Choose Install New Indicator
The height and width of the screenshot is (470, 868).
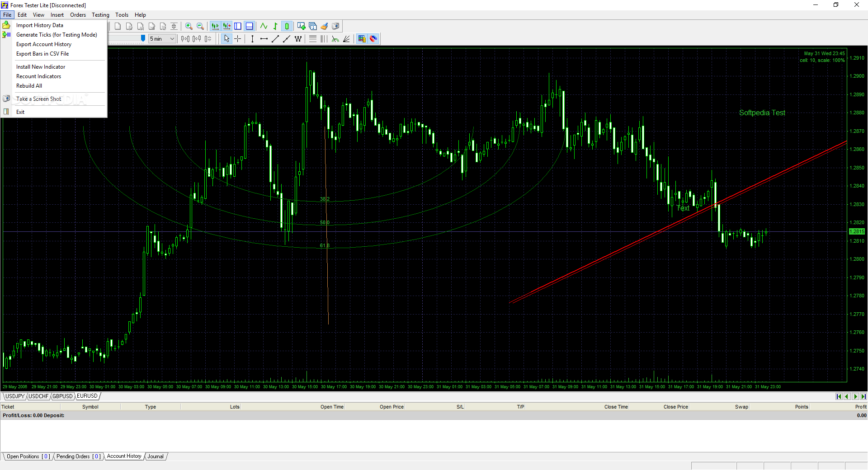[x=54, y=67]
